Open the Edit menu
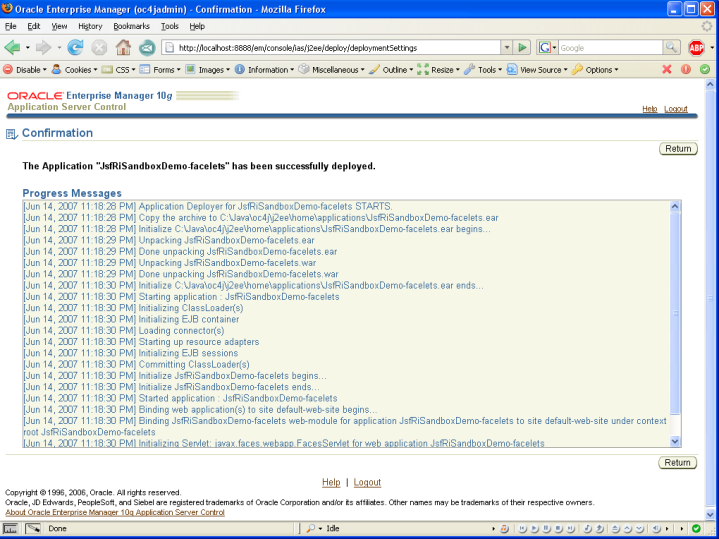Screen dimensions: 719x539 pos(33,26)
